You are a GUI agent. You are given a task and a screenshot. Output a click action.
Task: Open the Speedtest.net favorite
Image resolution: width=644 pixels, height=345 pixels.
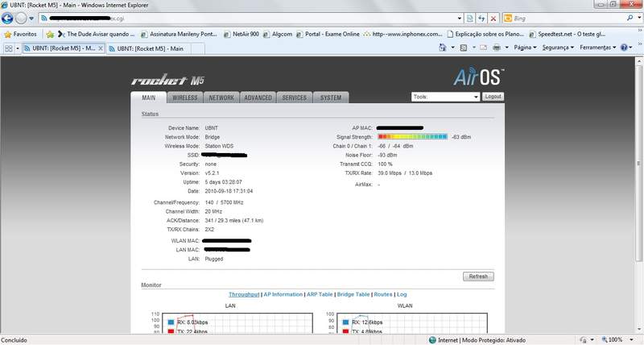pyautogui.click(x=568, y=34)
